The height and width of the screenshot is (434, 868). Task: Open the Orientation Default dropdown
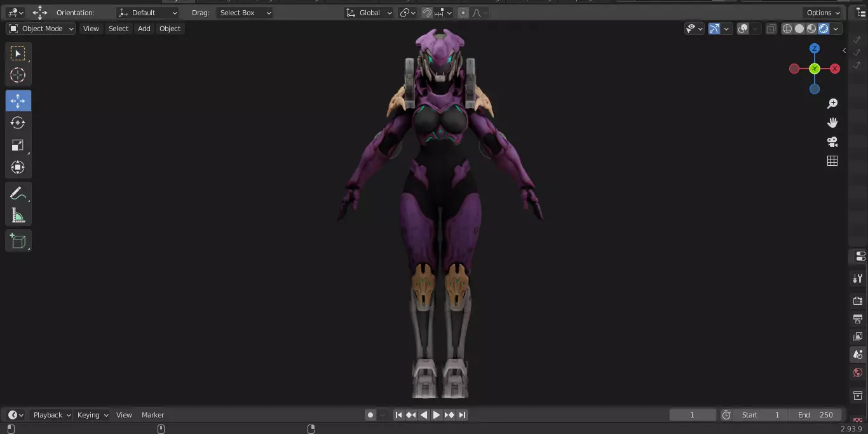(148, 13)
